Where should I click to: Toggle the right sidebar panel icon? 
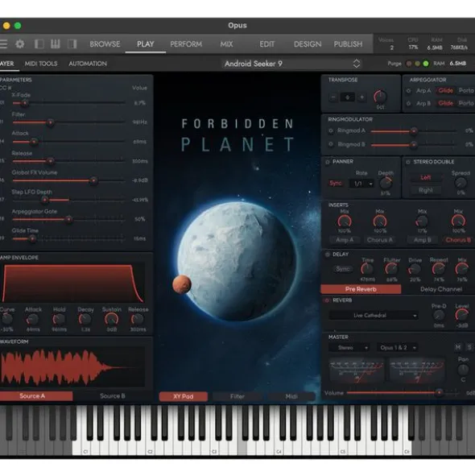72,44
